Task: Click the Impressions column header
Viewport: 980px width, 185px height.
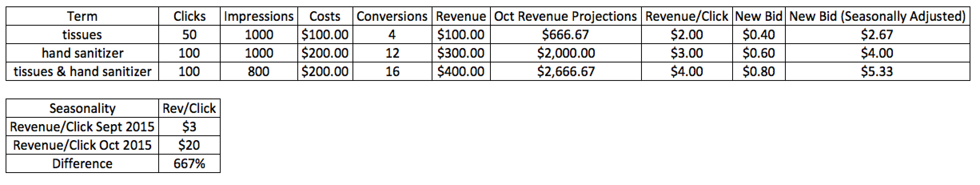Action: coord(259,16)
